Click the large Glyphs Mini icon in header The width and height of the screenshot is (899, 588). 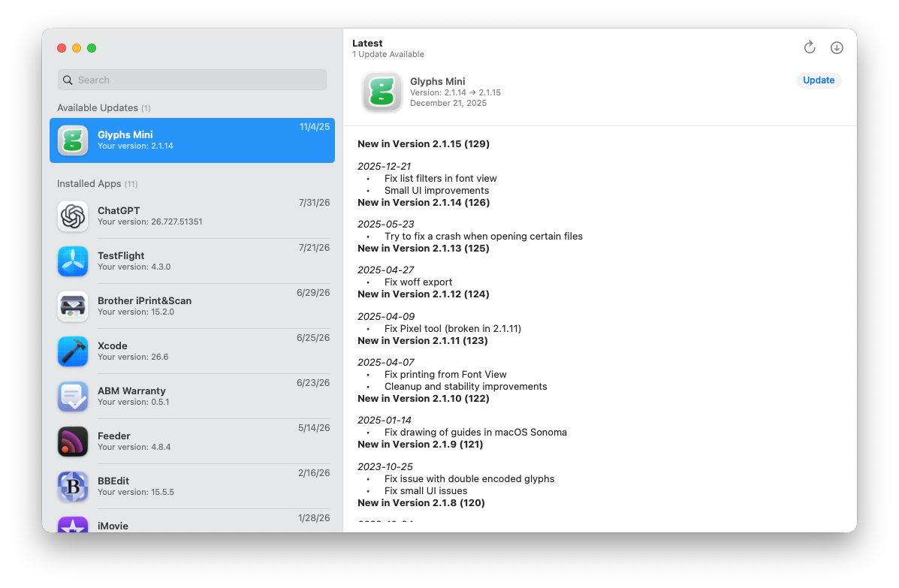(x=382, y=92)
